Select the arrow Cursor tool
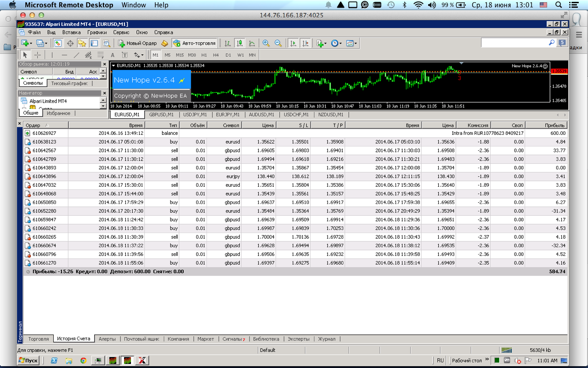This screenshot has width=588, height=368. click(26, 55)
